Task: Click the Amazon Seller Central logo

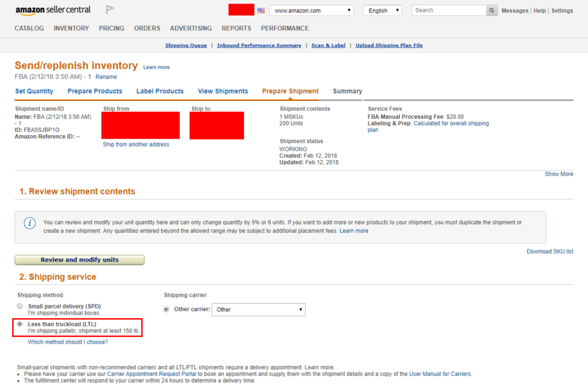Action: coord(53,10)
